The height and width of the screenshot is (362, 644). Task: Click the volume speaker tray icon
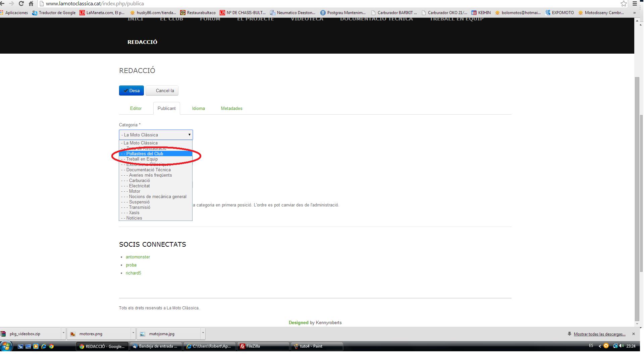tap(621, 346)
